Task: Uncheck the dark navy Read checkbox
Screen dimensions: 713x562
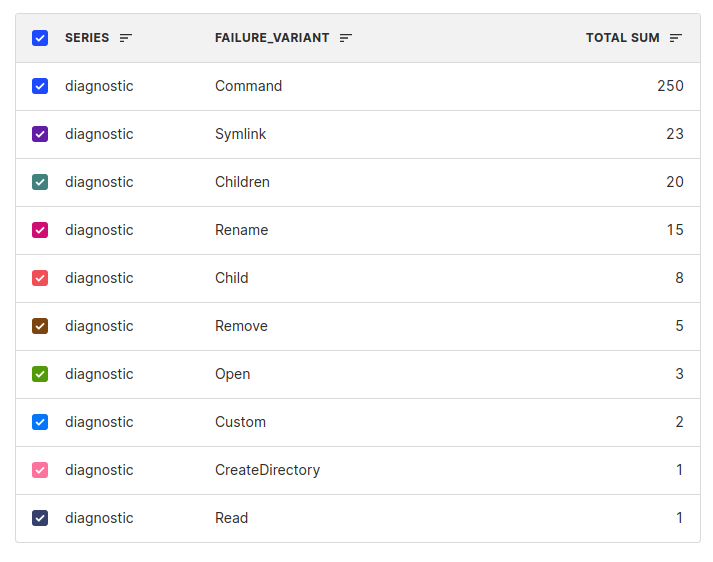Action: click(x=40, y=518)
